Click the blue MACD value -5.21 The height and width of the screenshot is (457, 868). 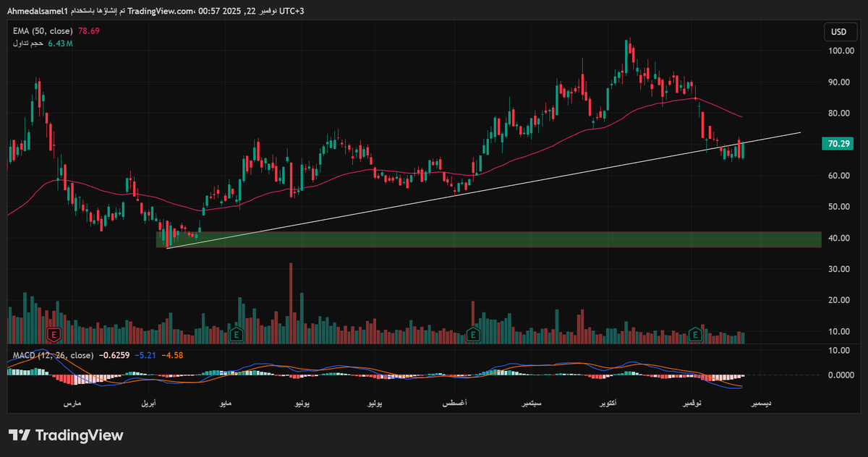[x=147, y=355]
